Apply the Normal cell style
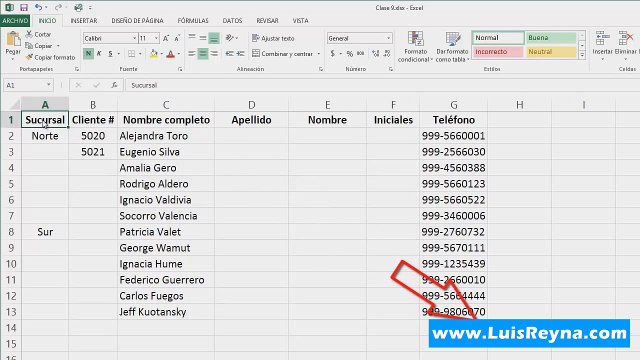Viewport: 640px width, 360px height. click(x=498, y=38)
